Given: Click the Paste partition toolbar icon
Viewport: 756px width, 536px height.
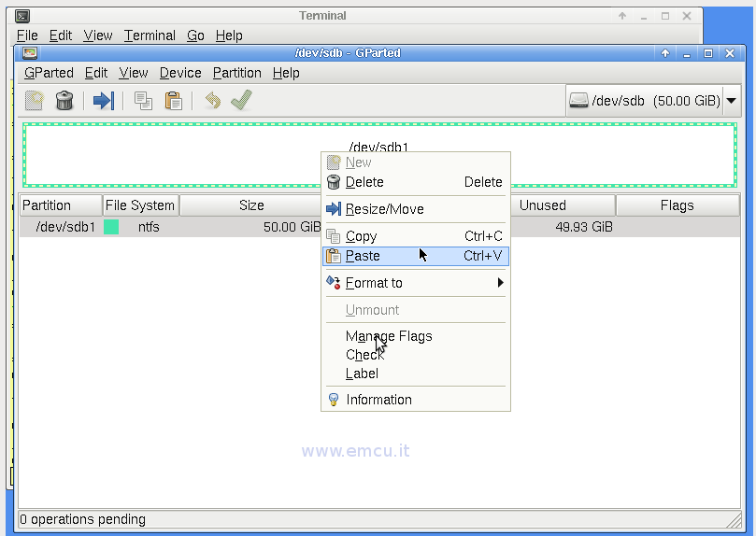Looking at the screenshot, I should [173, 101].
